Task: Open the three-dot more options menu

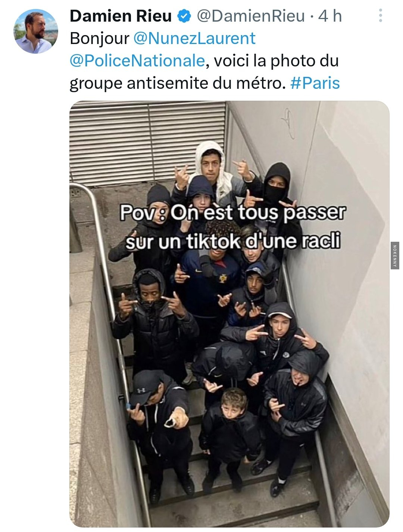Action: point(380,16)
